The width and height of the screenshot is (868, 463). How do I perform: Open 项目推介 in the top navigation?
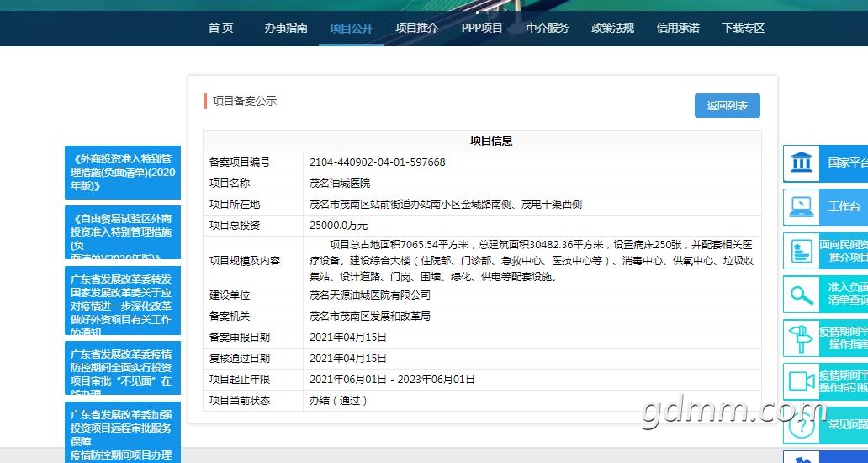pos(417,28)
